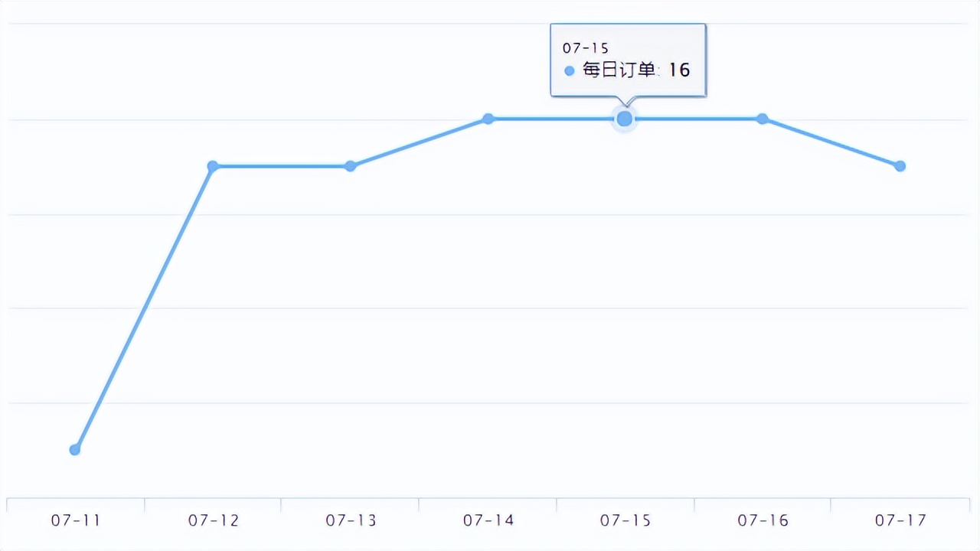Select the 07-13 data point marker

[350, 166]
